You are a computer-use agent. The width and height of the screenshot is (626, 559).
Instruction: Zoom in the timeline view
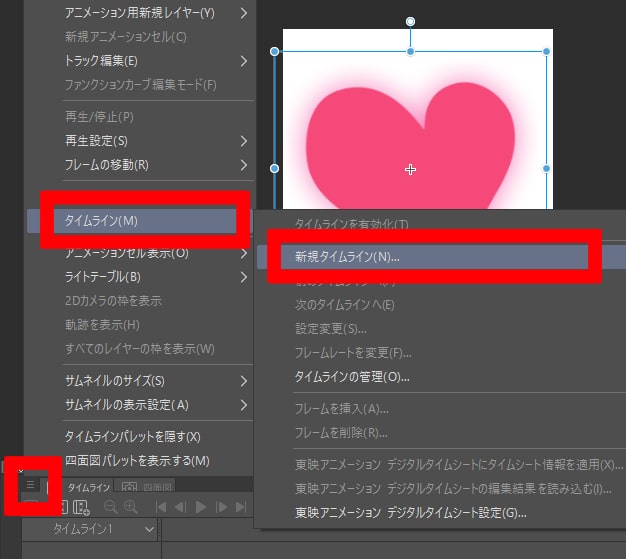tap(131, 507)
